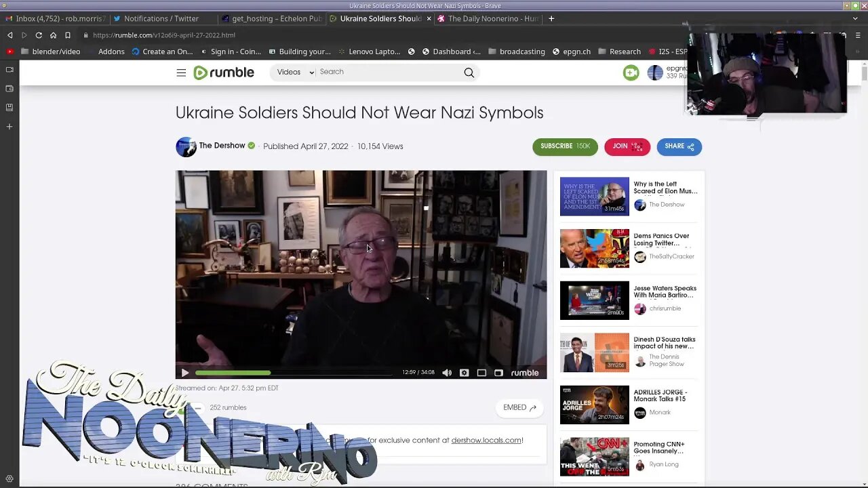The width and height of the screenshot is (868, 488).
Task: Open The Dershow channel name link
Action: 222,146
